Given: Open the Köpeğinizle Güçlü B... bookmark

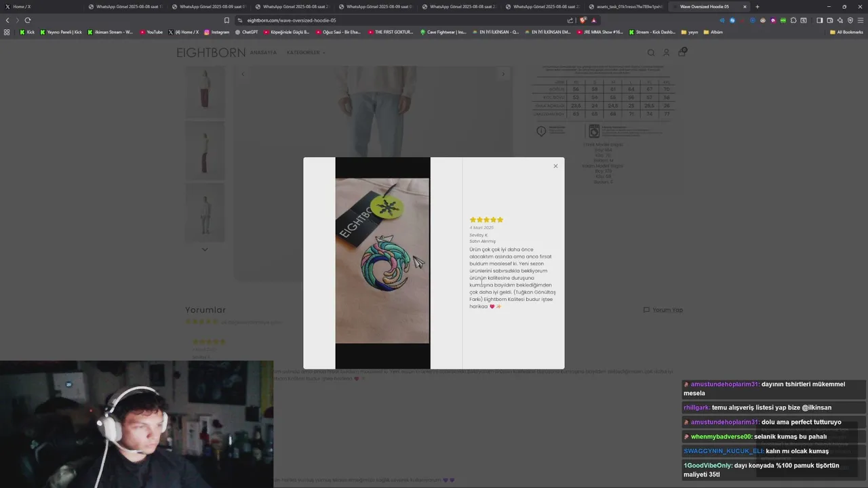Looking at the screenshot, I should point(286,32).
